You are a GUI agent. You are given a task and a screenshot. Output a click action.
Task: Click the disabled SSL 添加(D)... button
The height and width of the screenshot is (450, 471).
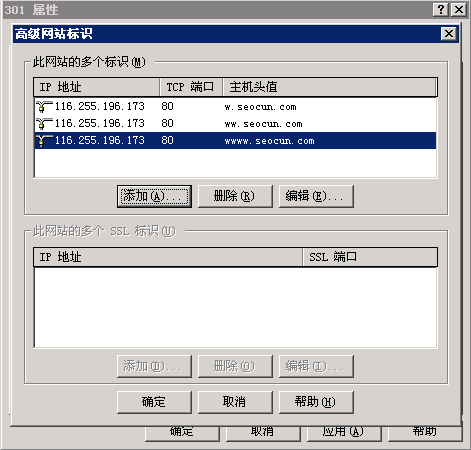(154, 366)
